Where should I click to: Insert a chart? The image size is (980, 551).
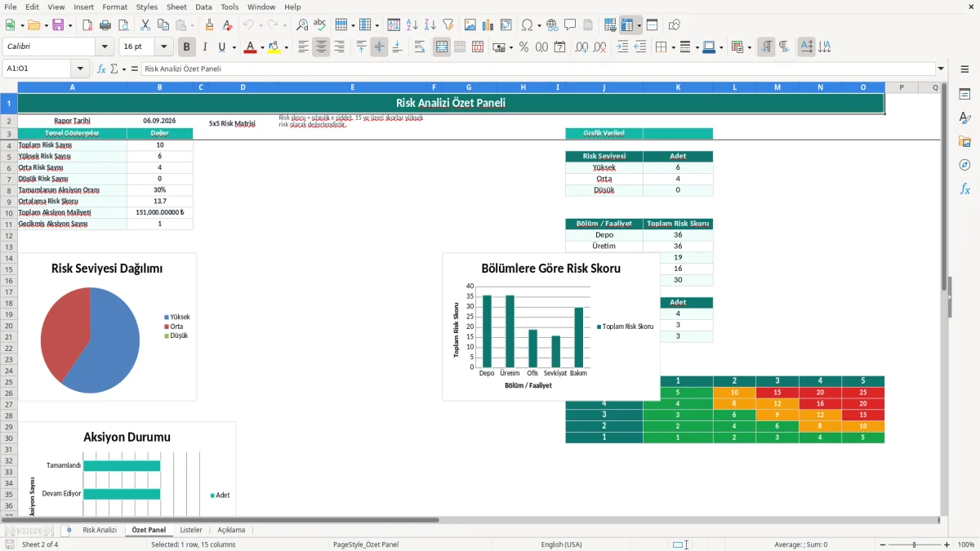click(488, 25)
